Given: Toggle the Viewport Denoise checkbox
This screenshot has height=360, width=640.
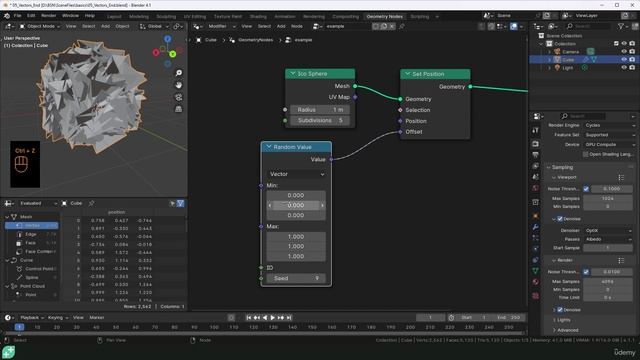Looking at the screenshot, I should point(560,219).
